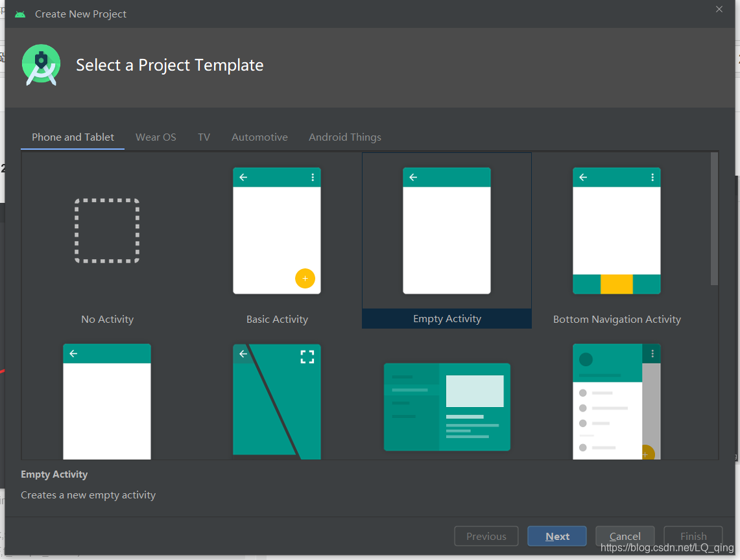Select the No Activity template thumbnail

click(x=107, y=231)
